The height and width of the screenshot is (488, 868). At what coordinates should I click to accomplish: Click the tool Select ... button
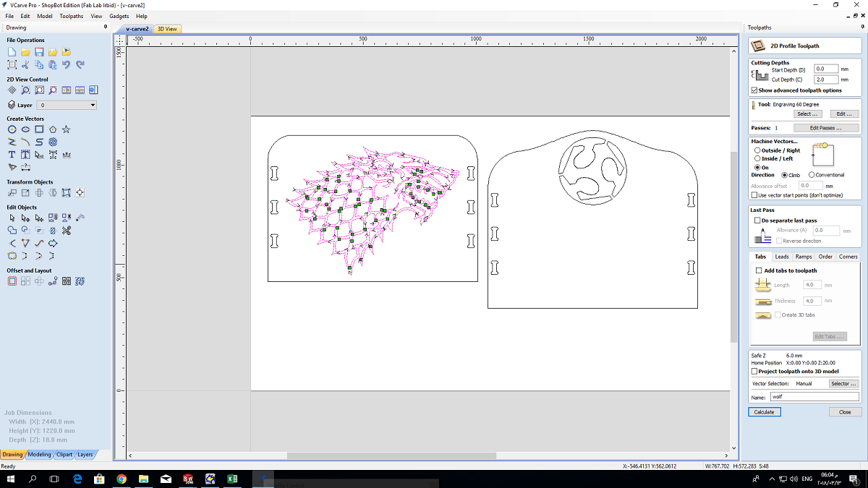coord(807,114)
